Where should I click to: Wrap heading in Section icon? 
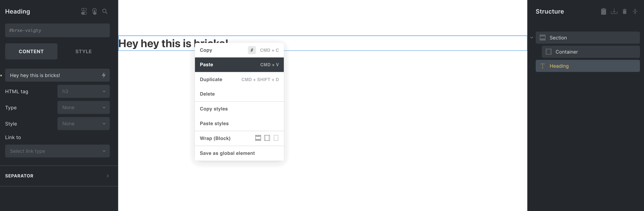(258, 138)
